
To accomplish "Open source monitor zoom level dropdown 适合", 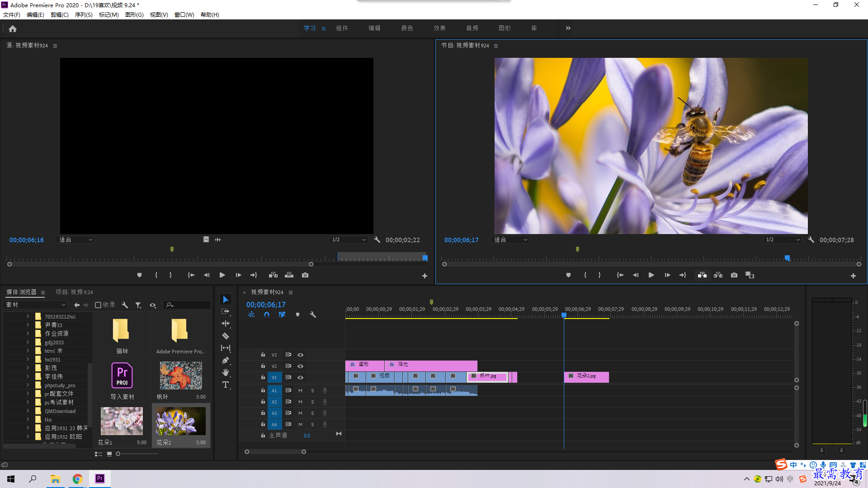I will [x=76, y=240].
